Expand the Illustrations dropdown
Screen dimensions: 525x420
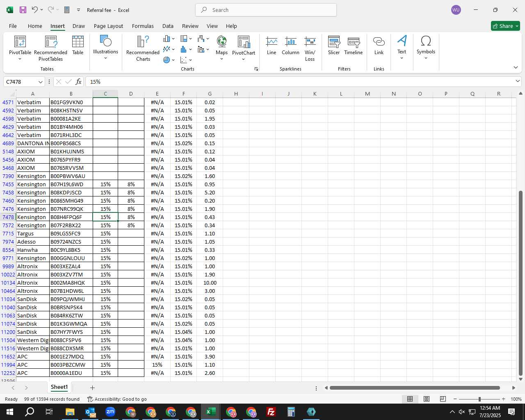pos(105,58)
